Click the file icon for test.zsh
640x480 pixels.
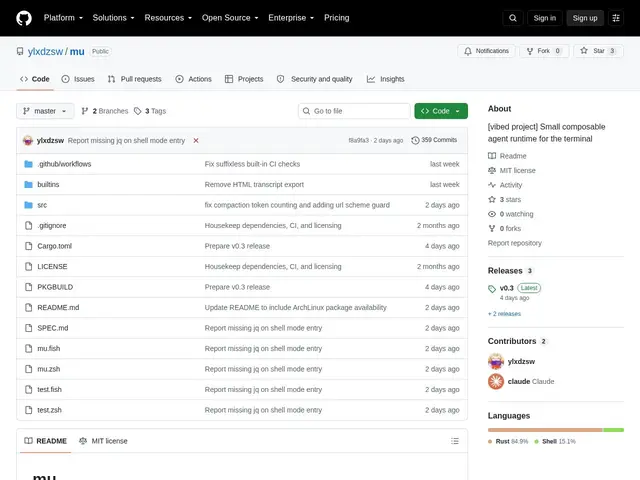[28, 410]
